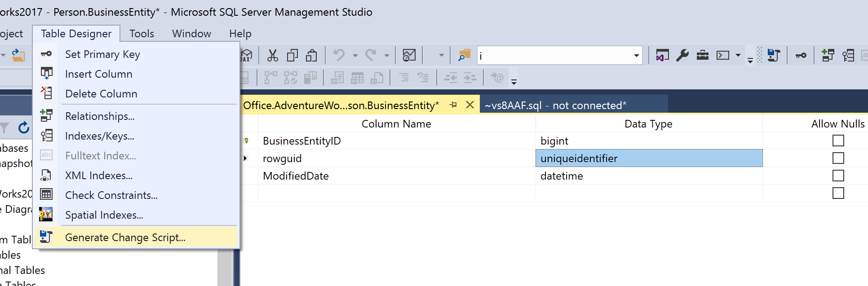Open the dropdown arrow next to open-file icon

point(3,56)
